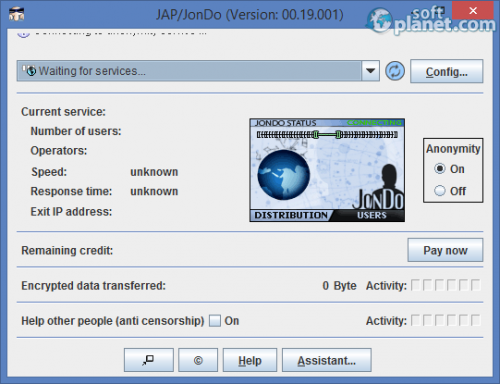This screenshot has width=500, height=384.
Task: Click the encrypted data Activity indicator boxes
Action: (x=446, y=285)
